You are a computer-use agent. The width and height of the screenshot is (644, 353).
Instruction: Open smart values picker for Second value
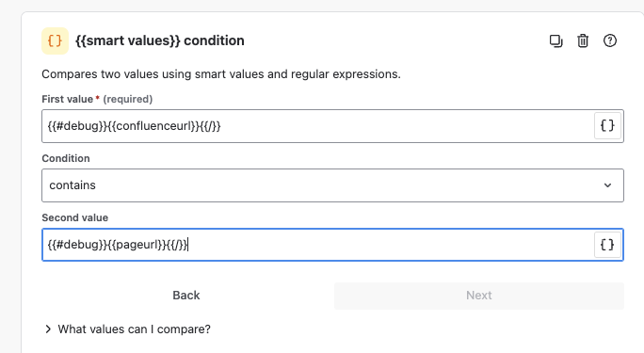[607, 245]
